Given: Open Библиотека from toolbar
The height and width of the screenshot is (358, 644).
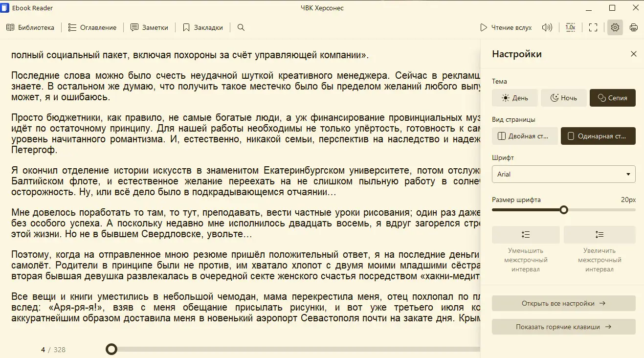Looking at the screenshot, I should (30, 27).
